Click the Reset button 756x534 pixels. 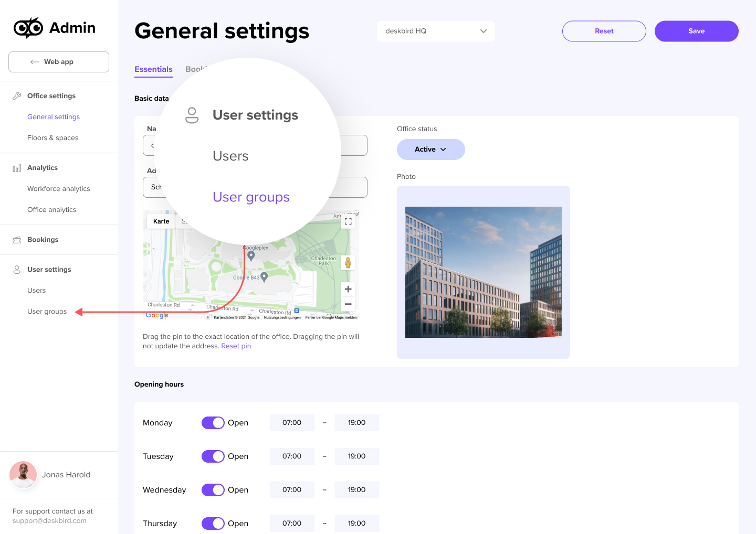coord(604,31)
